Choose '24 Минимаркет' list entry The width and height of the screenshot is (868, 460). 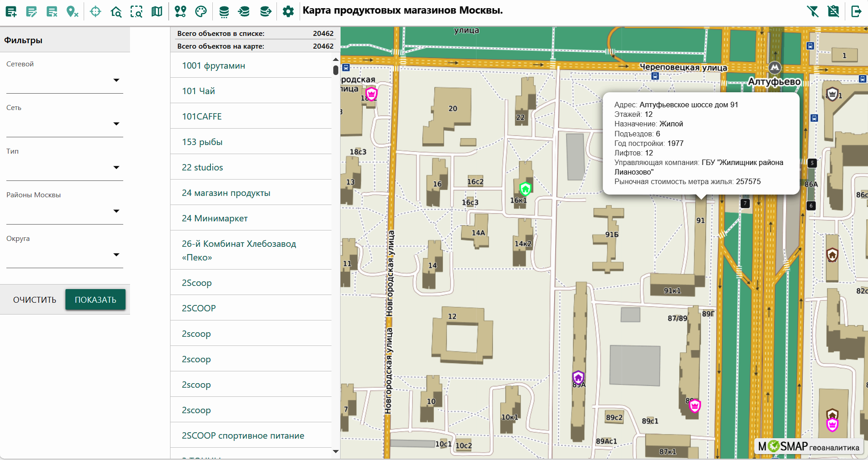215,218
